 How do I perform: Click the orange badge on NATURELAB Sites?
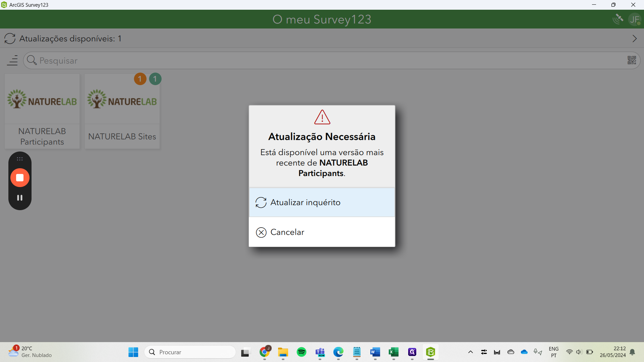[140, 79]
